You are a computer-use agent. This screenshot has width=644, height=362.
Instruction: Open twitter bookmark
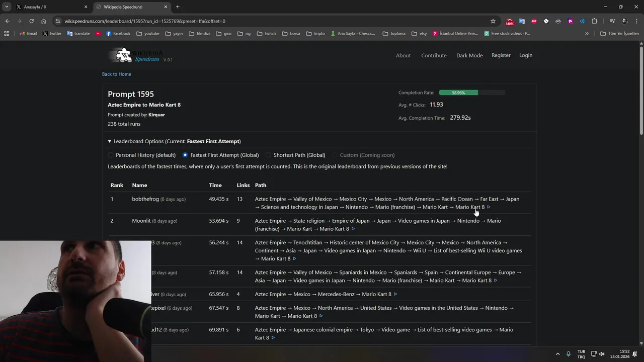pyautogui.click(x=52, y=34)
